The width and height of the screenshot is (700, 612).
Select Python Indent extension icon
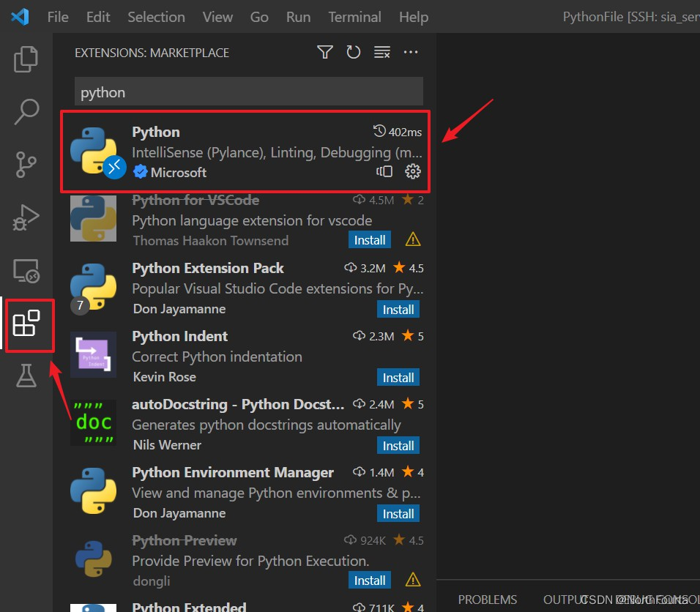point(93,354)
